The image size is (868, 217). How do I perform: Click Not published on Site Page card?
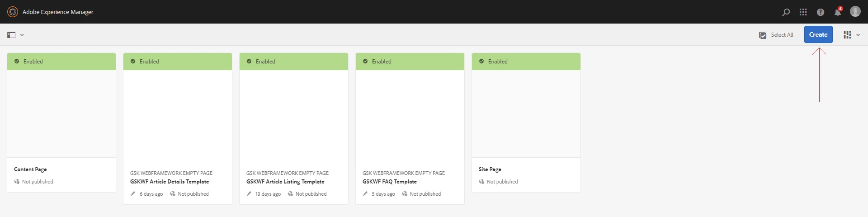tap(502, 182)
